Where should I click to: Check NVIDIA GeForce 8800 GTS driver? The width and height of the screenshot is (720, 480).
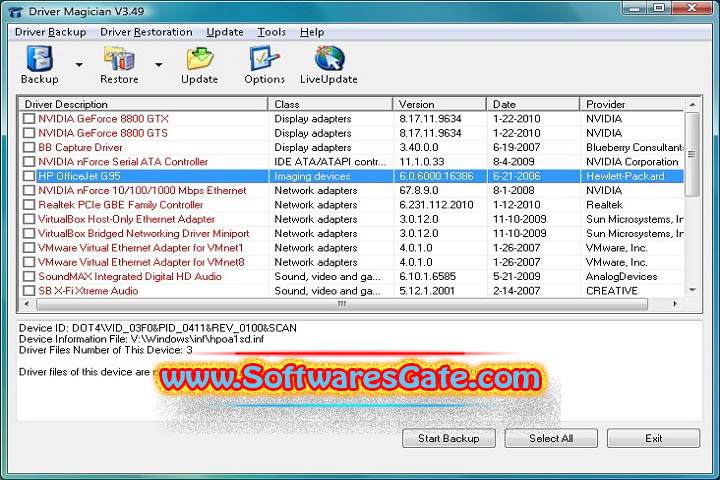29,133
